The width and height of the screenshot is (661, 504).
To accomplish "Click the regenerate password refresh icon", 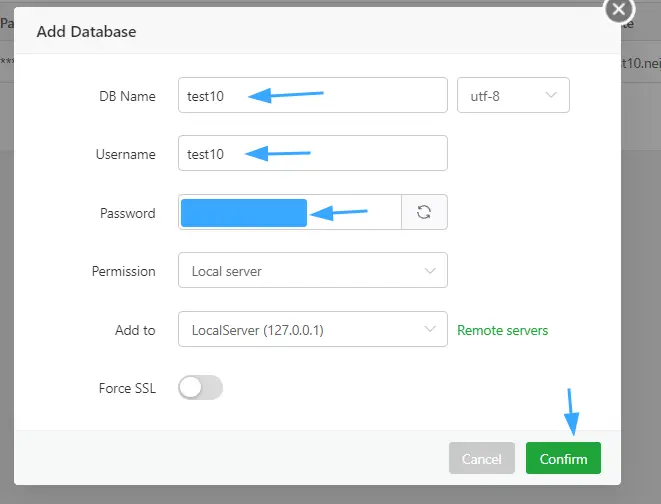I will click(424, 212).
